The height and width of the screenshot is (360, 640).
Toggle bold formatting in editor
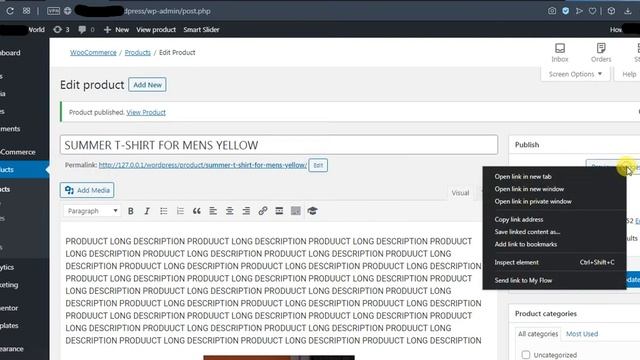click(x=131, y=211)
